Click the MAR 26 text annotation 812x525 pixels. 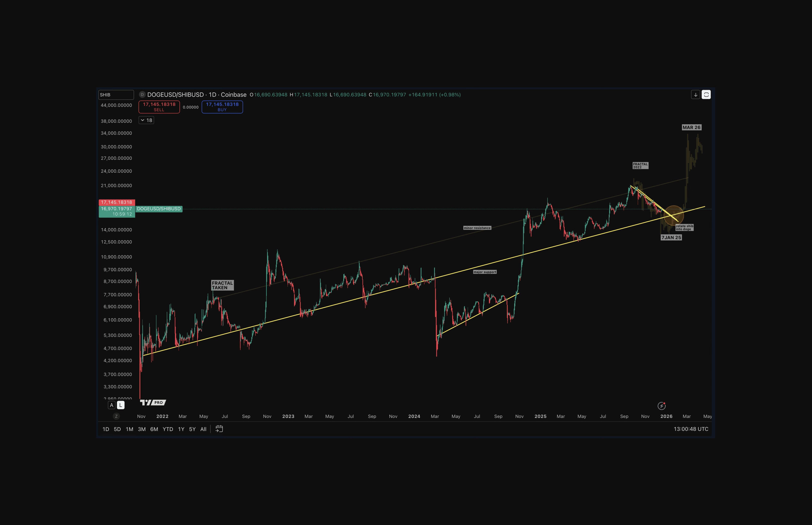click(691, 127)
